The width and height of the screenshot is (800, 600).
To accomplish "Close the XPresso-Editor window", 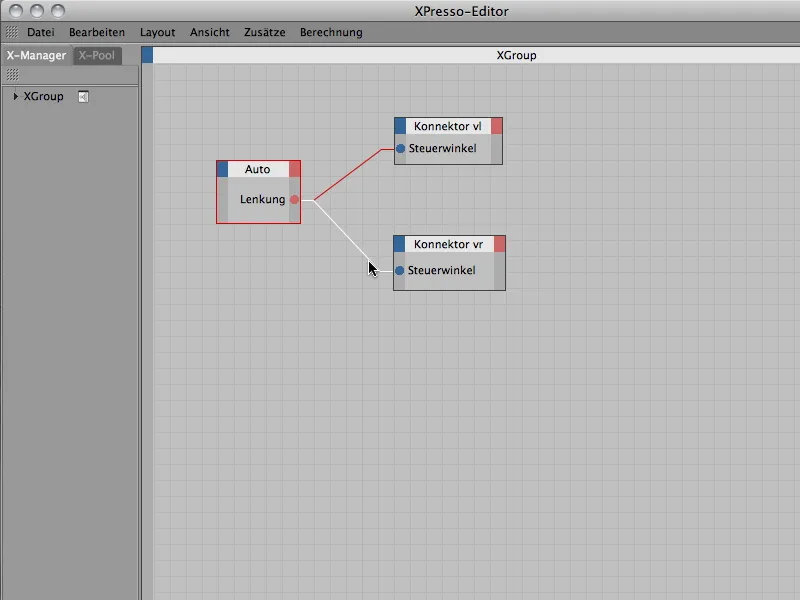I will click(16, 10).
